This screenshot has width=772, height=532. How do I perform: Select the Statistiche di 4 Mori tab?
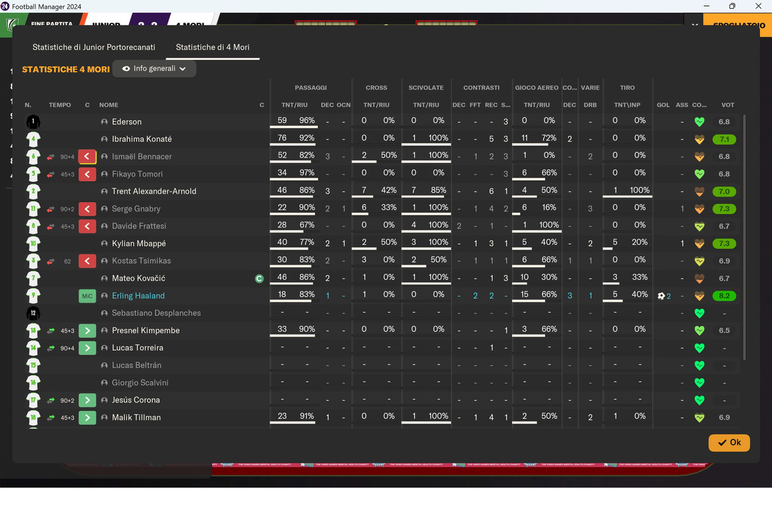coord(213,47)
